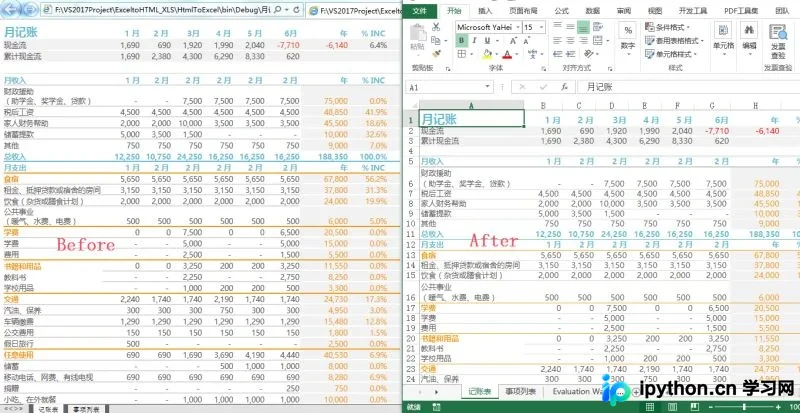Switch to the Formulas (公式) ribbon tab
This screenshot has height=413, width=800.
561,11
